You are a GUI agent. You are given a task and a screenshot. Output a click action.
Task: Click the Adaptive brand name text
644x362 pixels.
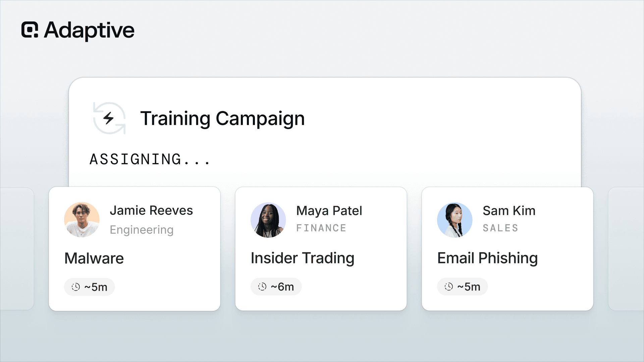[x=89, y=31]
